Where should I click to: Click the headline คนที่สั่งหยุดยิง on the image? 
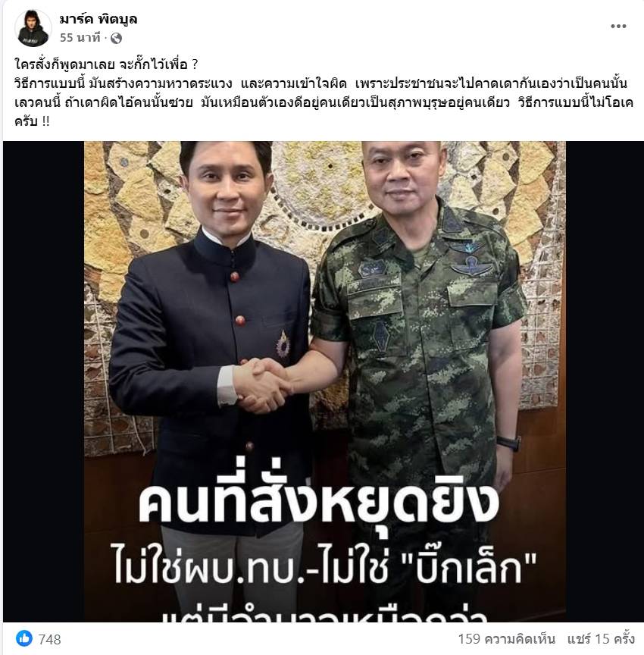click(318, 503)
